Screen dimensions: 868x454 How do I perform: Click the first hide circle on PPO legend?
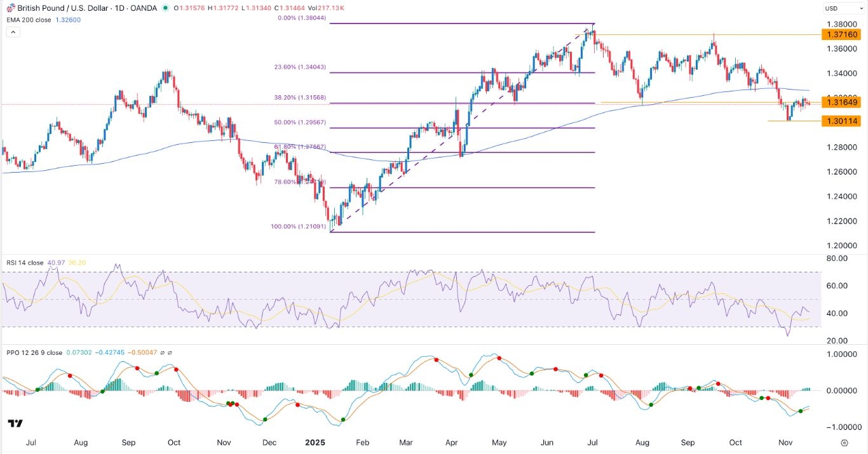(x=162, y=353)
